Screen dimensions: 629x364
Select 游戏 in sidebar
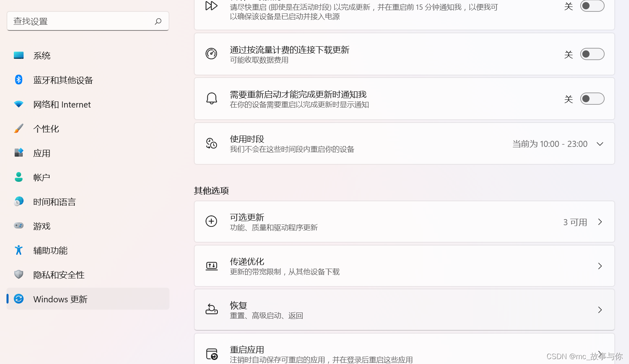88,226
